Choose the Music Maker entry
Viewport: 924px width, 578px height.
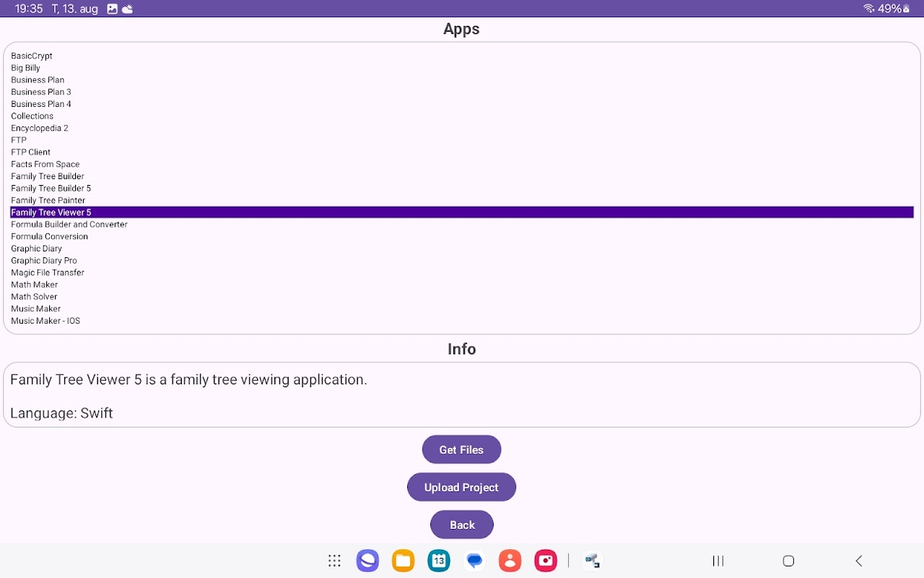coord(462,309)
